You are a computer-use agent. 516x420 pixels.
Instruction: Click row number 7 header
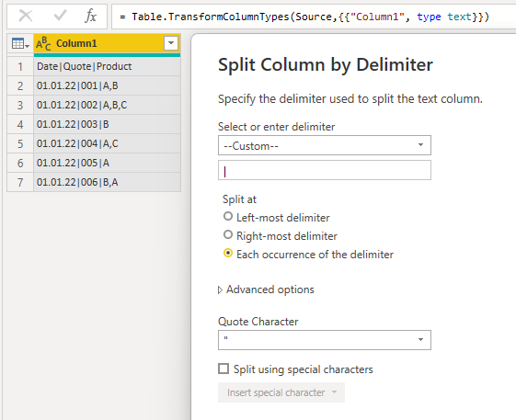(x=20, y=182)
